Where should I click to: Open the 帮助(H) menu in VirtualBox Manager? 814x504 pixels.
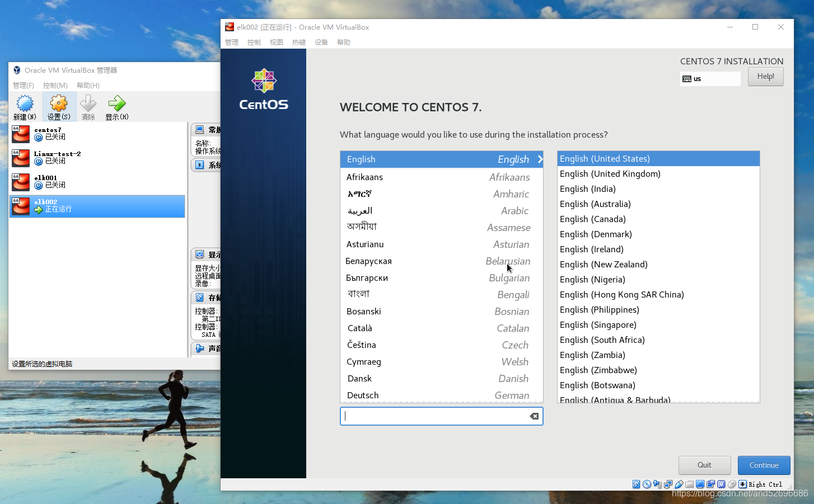pyautogui.click(x=88, y=86)
